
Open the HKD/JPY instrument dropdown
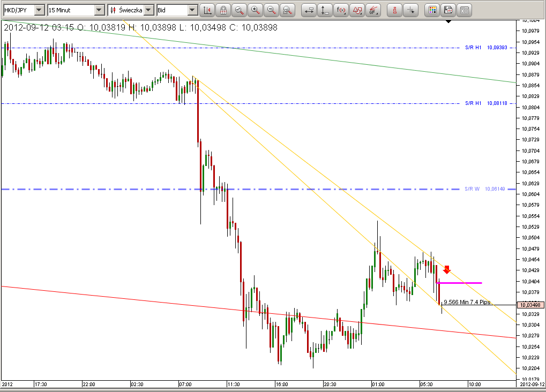tap(40, 11)
